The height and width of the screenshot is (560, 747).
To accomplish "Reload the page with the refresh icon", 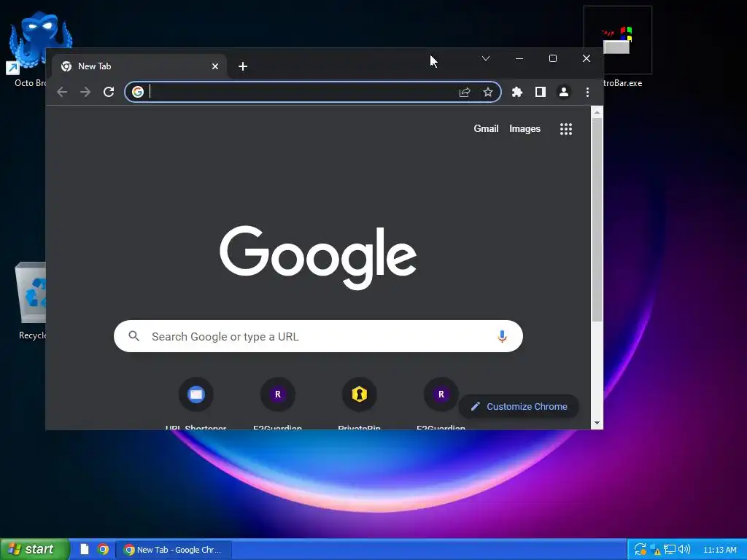I will [109, 92].
